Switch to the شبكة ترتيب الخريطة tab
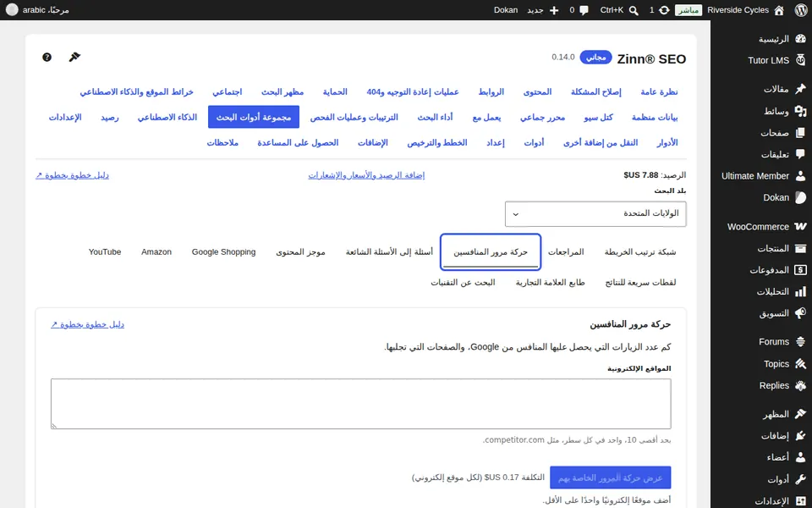Image resolution: width=812 pixels, height=508 pixels. point(640,252)
